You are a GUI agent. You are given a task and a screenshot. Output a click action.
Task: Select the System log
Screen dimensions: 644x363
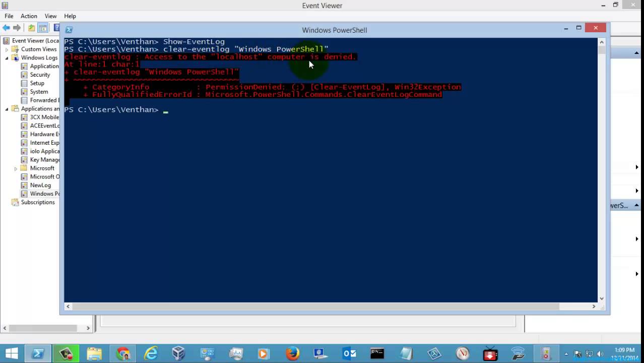point(35,92)
